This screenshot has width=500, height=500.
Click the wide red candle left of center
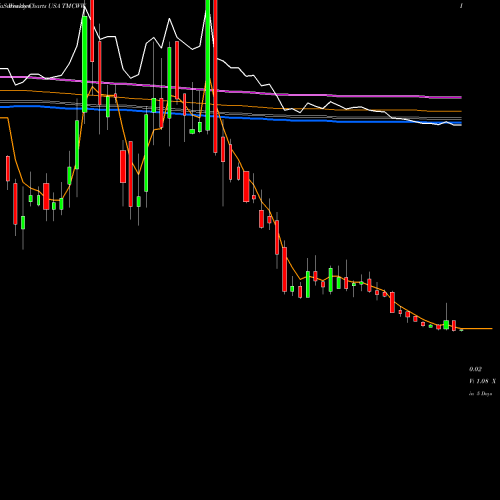123,166
